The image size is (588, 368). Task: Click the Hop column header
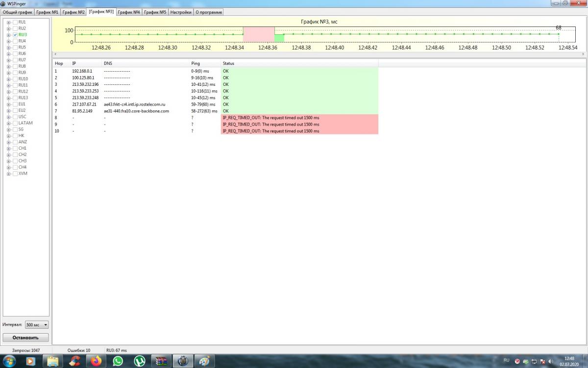pyautogui.click(x=62, y=63)
